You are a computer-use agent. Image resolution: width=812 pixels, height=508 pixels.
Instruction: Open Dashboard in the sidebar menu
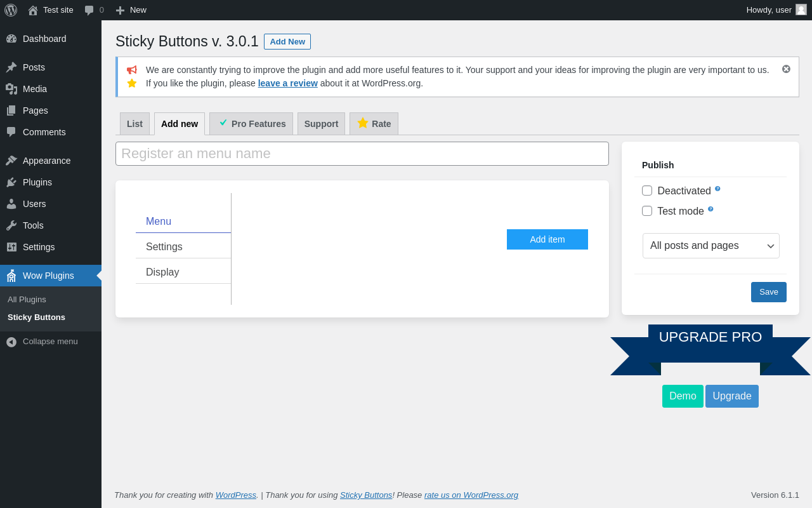pyautogui.click(x=51, y=39)
